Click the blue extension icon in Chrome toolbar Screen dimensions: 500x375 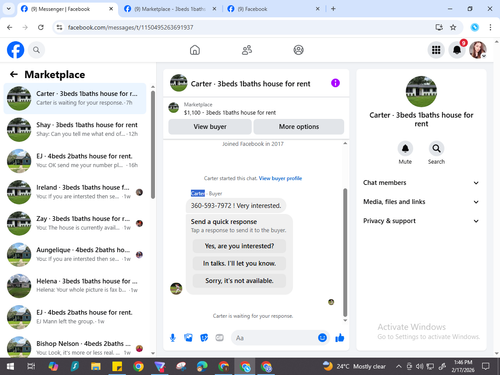tap(475, 27)
